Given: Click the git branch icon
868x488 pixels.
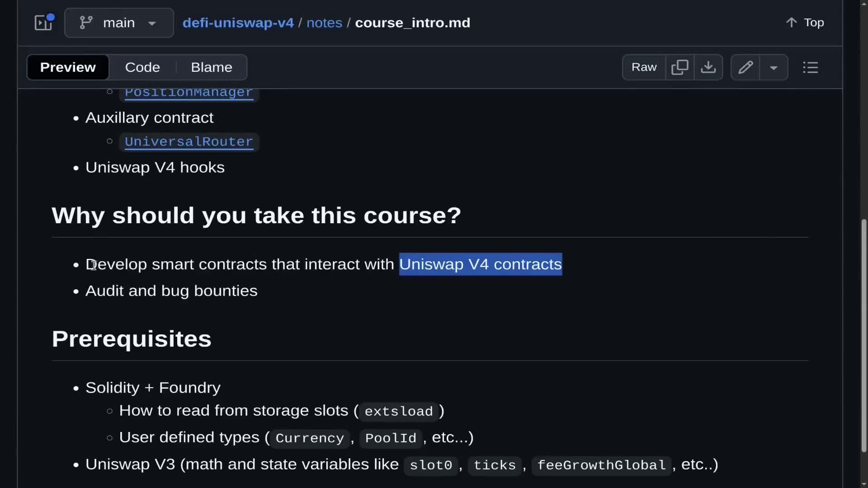Looking at the screenshot, I should coord(86,23).
